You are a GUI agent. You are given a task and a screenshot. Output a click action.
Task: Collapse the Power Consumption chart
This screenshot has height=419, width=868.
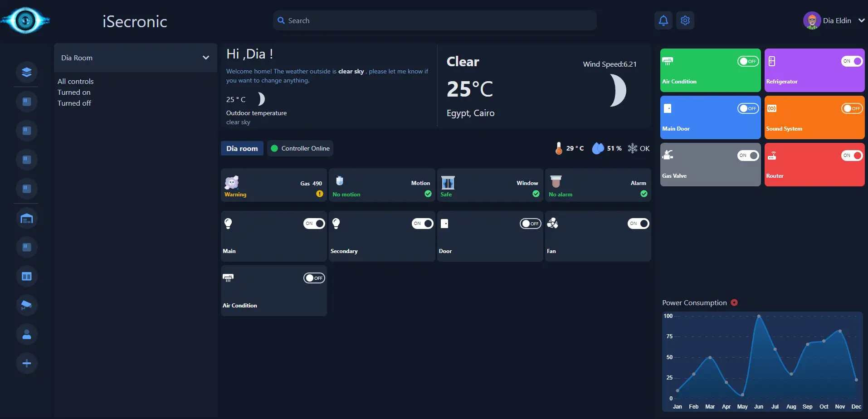click(735, 302)
